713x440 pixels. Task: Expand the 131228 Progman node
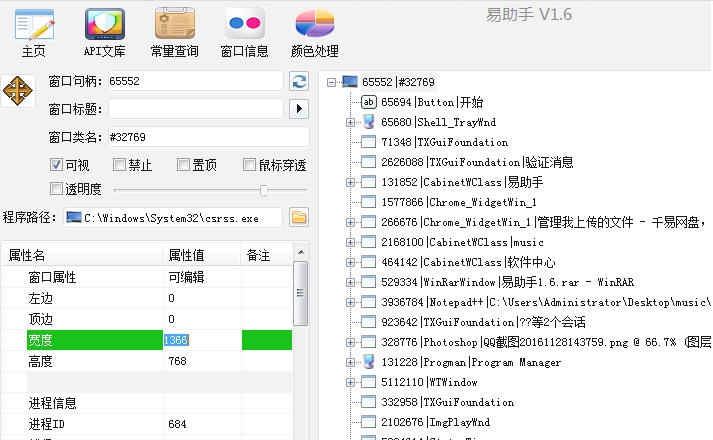click(350, 362)
